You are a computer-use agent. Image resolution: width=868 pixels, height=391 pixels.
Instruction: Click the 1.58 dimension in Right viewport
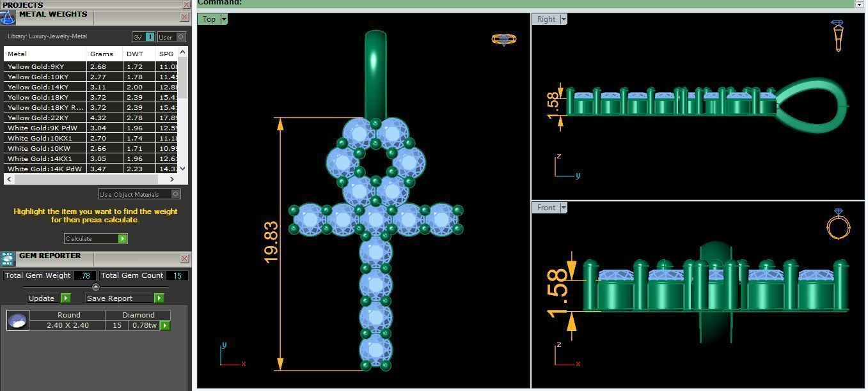pyautogui.click(x=553, y=105)
